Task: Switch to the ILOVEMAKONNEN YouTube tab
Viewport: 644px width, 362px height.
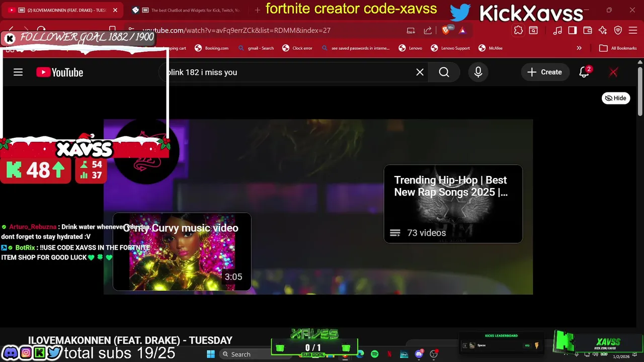Action: click(63, 10)
